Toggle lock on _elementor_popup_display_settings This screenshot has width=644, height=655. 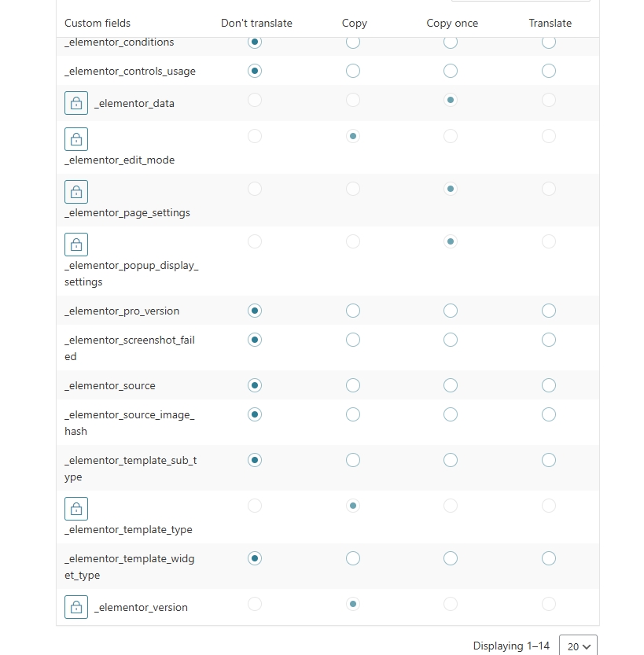76,245
